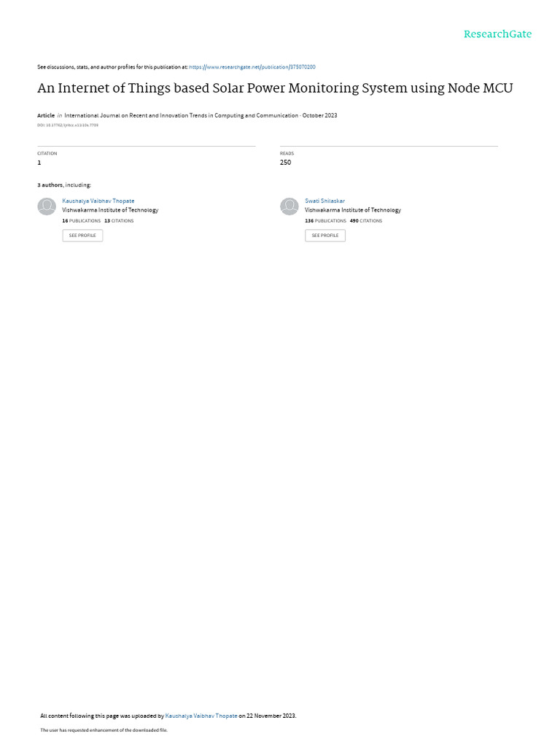Click the Citation value 1
Viewport: 560px width, 747px height.
point(39,163)
